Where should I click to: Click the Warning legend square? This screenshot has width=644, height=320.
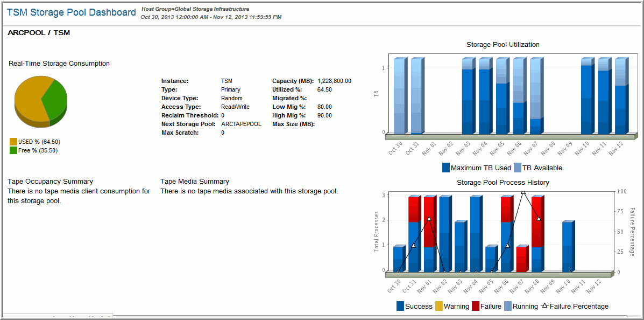(x=438, y=306)
